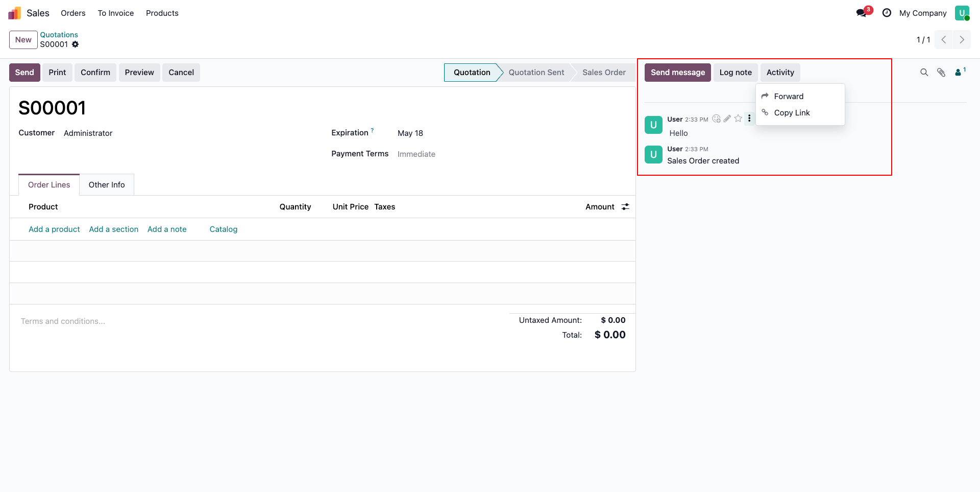Open the My Company switcher

(923, 13)
